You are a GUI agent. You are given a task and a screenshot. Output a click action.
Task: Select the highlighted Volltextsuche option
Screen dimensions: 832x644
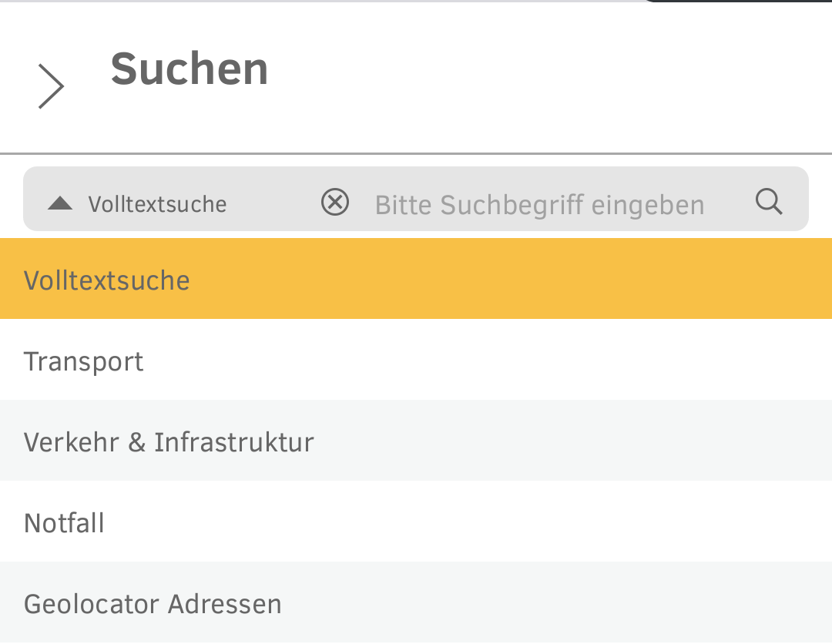pos(107,279)
